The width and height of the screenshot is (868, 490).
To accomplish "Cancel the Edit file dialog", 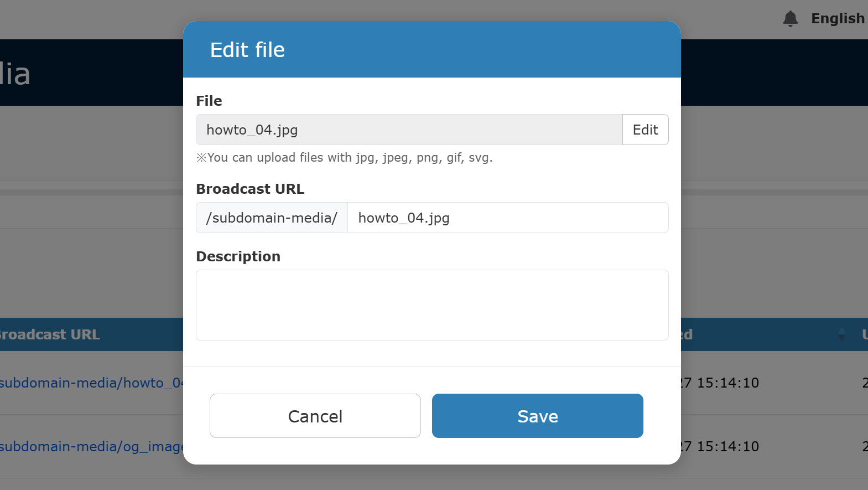I will 315,416.
